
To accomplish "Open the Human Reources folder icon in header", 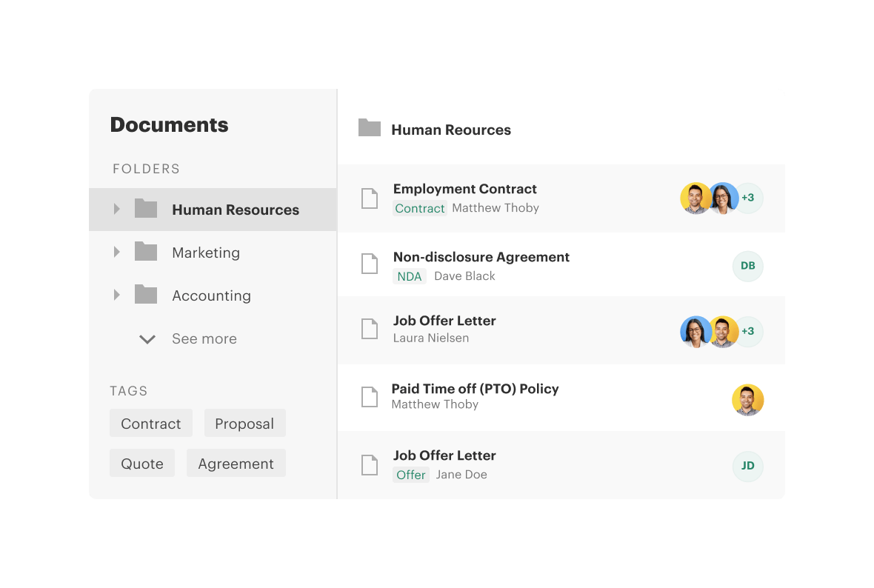I will click(370, 127).
